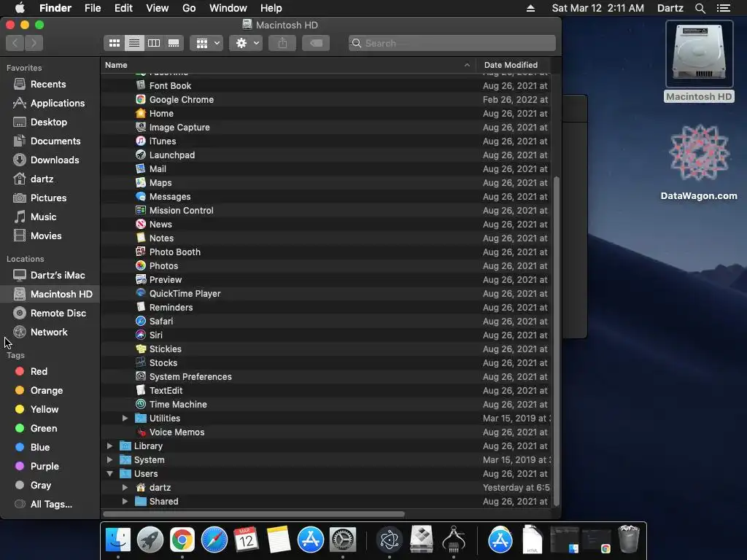Open the Window menu
Viewport: 747px width, 560px height.
click(x=228, y=8)
